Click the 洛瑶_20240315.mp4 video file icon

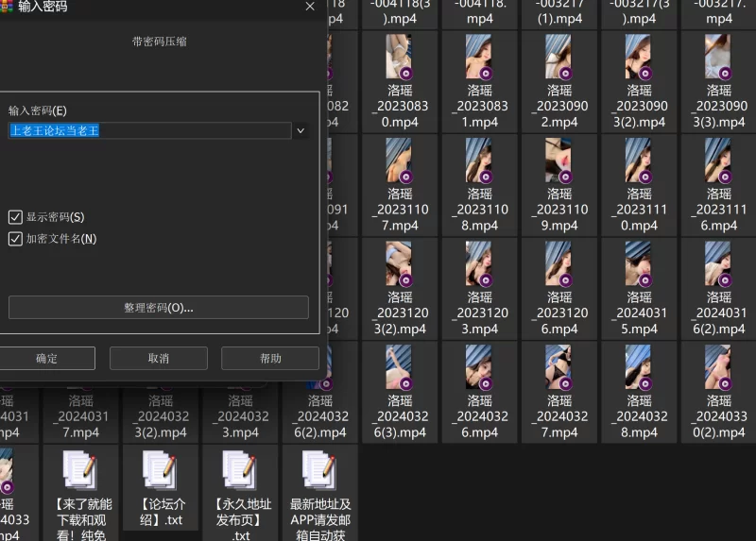pos(639,263)
